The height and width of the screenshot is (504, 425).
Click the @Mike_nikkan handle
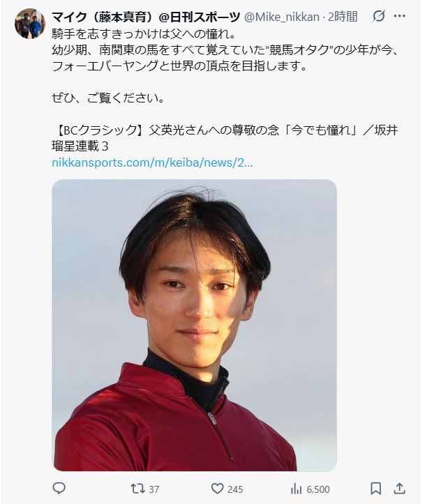tap(282, 17)
